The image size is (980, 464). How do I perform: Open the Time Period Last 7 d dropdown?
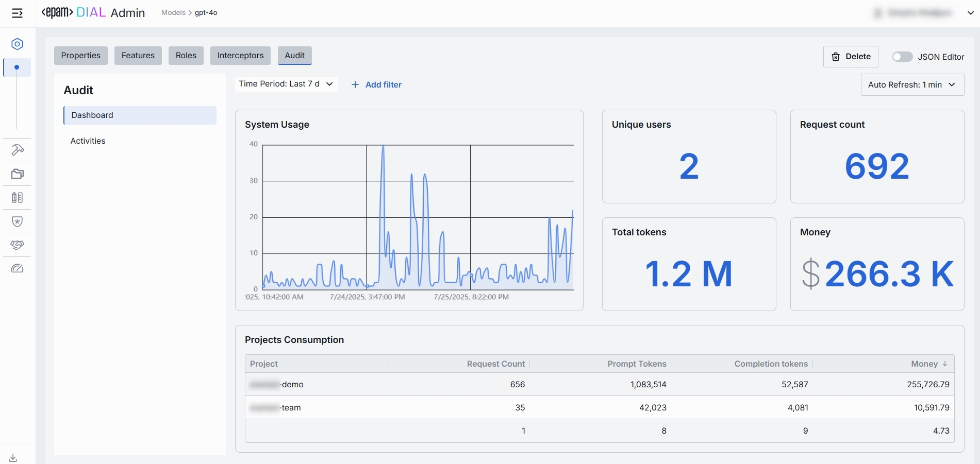(286, 84)
